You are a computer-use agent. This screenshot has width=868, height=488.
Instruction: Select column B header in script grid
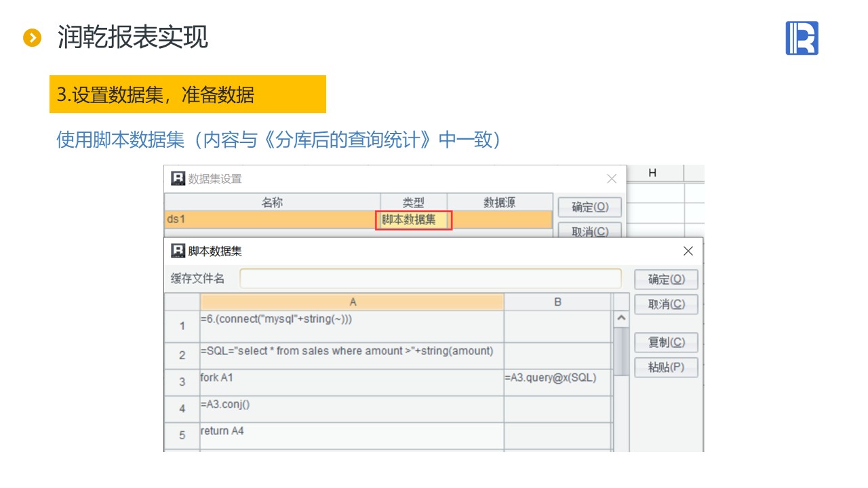coord(557,302)
